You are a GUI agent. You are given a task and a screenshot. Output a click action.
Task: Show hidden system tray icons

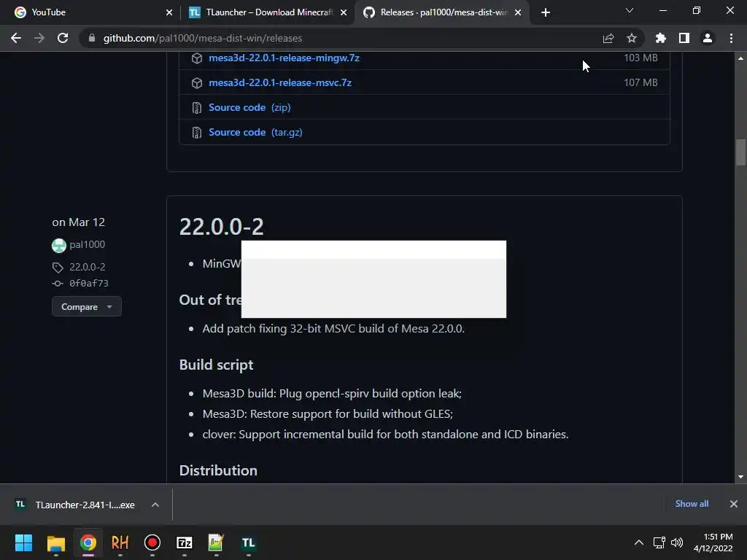pos(639,542)
